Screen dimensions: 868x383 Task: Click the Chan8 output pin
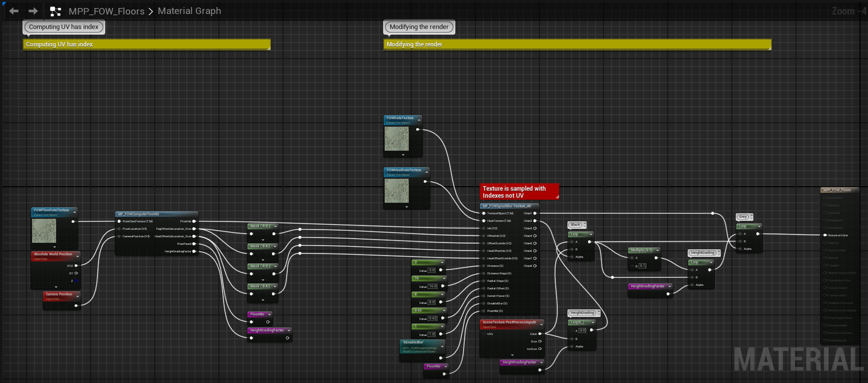[x=535, y=266]
